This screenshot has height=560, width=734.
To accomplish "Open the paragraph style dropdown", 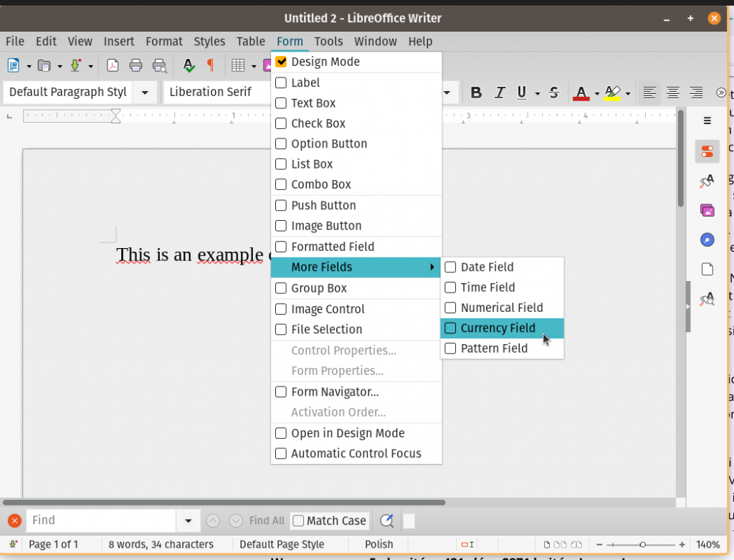I will [x=146, y=92].
